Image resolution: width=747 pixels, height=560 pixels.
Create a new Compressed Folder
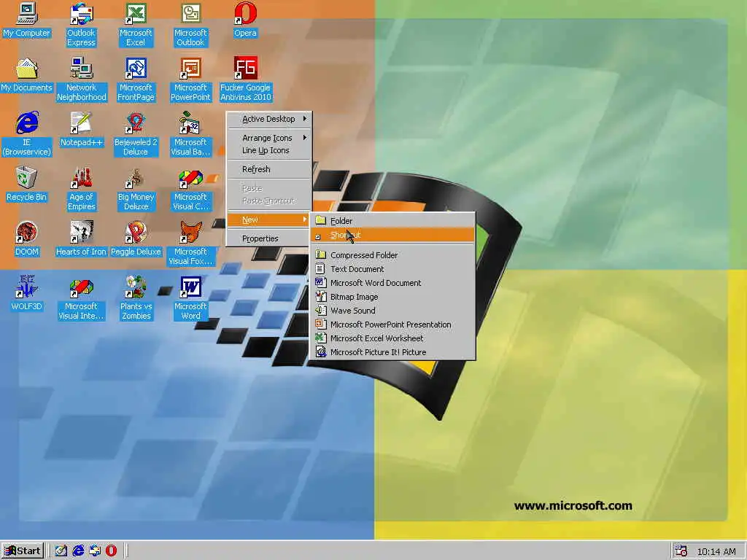pos(393,255)
